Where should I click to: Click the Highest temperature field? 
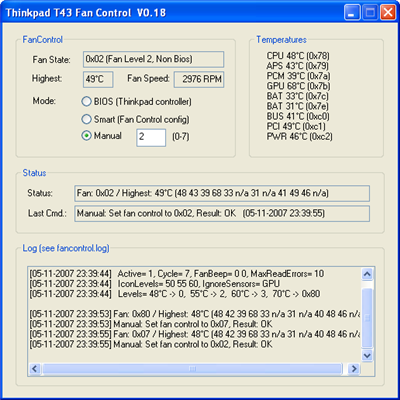tap(98, 79)
